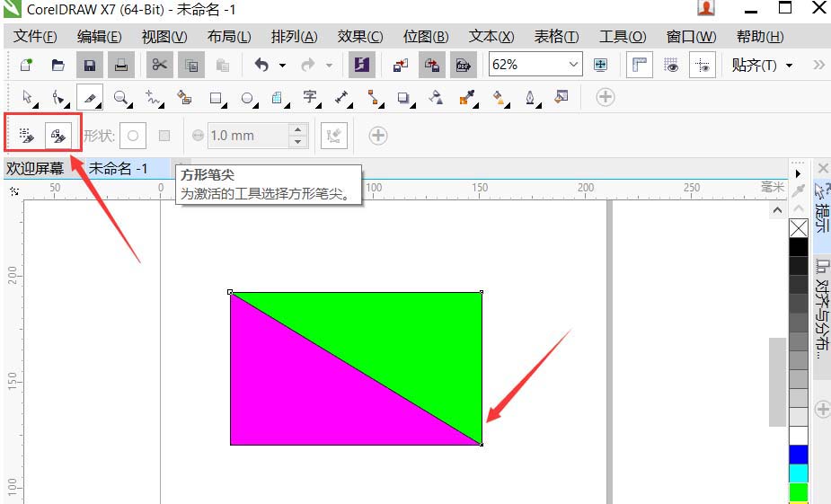Image resolution: width=831 pixels, height=504 pixels.
Task: Toggle Auto-Close on Cut in the property bar
Action: [x=57, y=137]
